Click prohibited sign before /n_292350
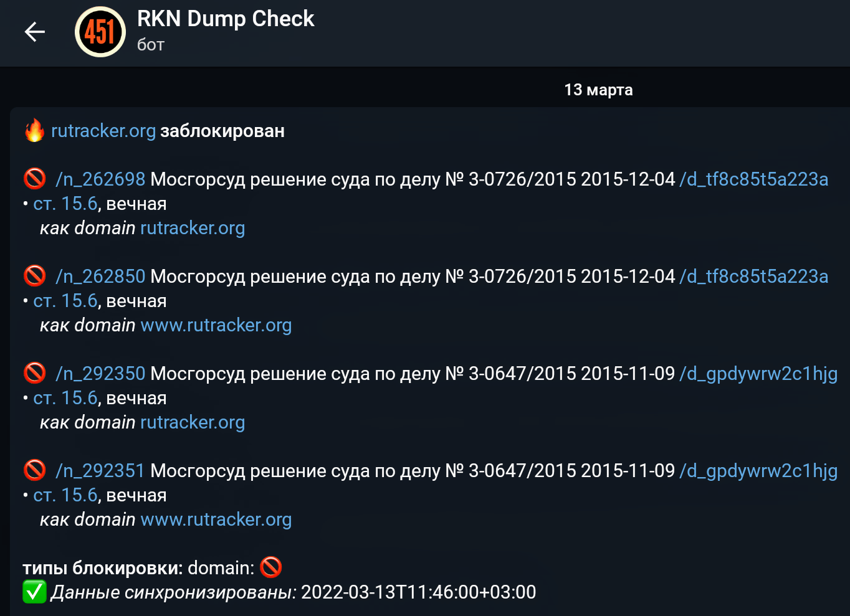850x616 pixels. click(x=34, y=373)
